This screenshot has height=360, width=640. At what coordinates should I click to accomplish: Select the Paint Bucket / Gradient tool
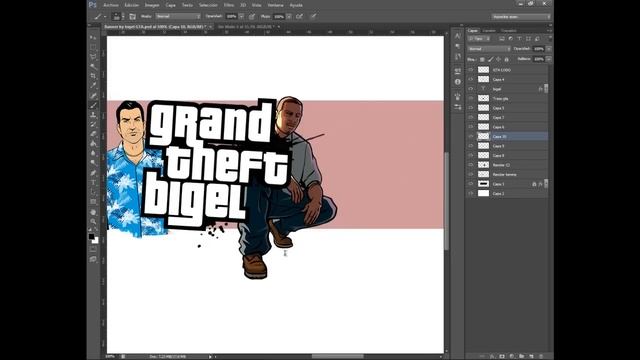pos(93,144)
